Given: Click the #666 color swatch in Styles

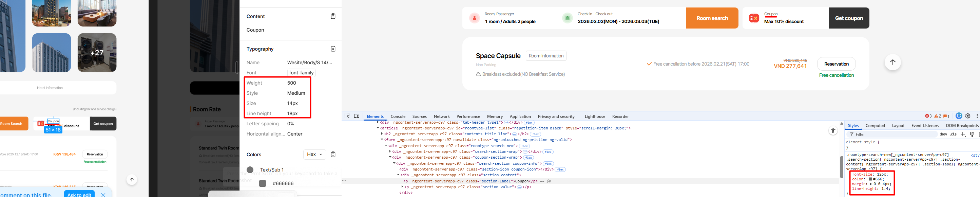Looking at the screenshot, I should pyautogui.click(x=867, y=179).
